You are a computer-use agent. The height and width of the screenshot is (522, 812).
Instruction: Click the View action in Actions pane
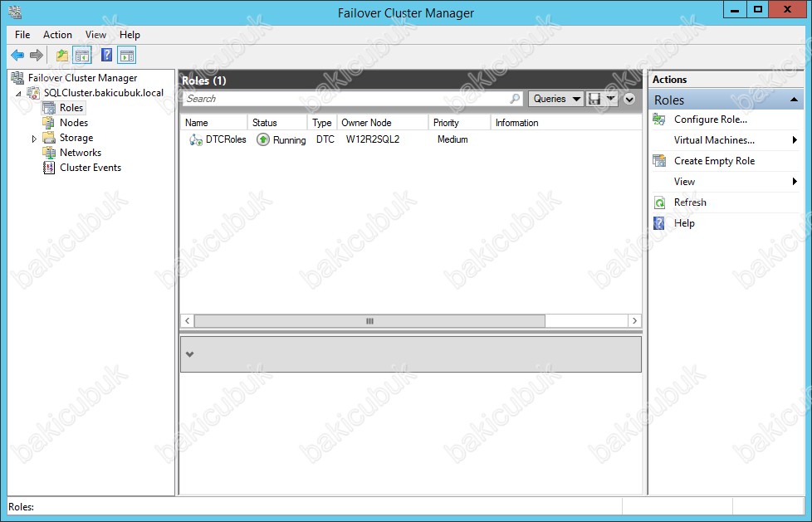coord(684,182)
